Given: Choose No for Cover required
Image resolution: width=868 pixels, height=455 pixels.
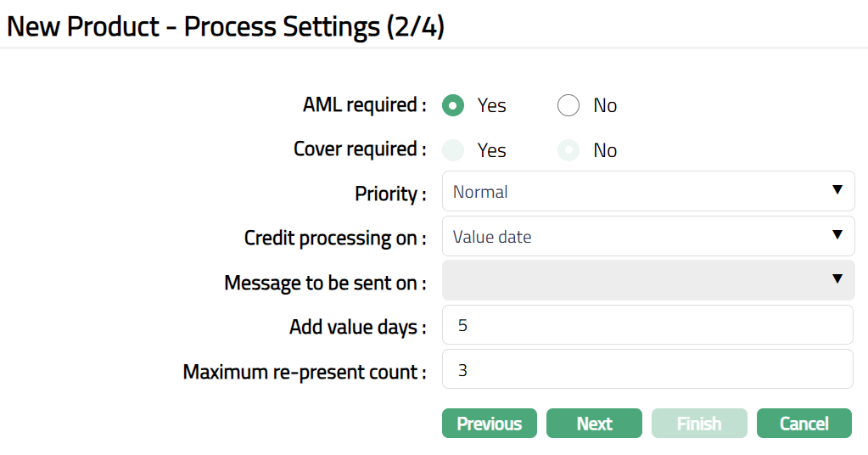Looking at the screenshot, I should (x=568, y=150).
